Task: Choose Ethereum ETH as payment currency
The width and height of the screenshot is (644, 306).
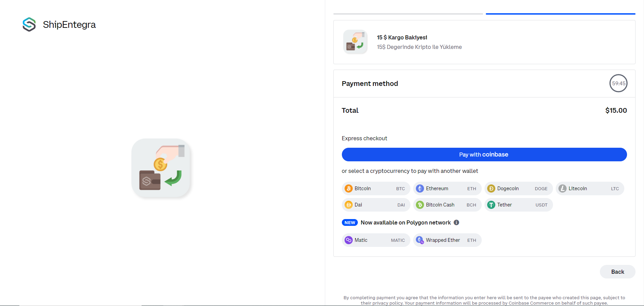Action: pyautogui.click(x=447, y=188)
